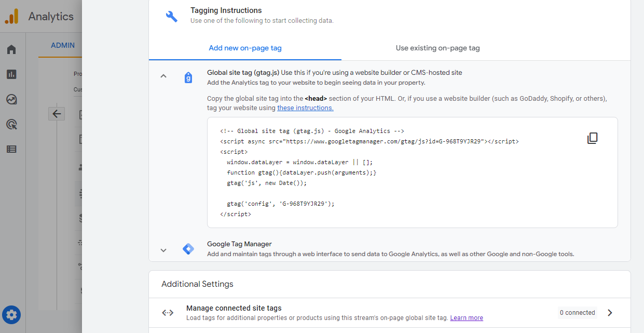Copy the gtag code using the copy icon
Screen dimensions: 644x333
(592, 138)
